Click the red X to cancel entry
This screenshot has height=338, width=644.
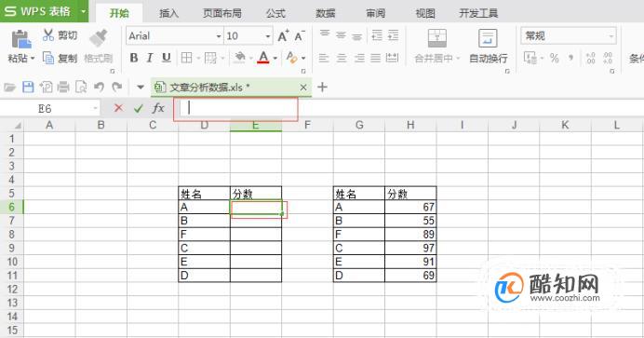(119, 108)
